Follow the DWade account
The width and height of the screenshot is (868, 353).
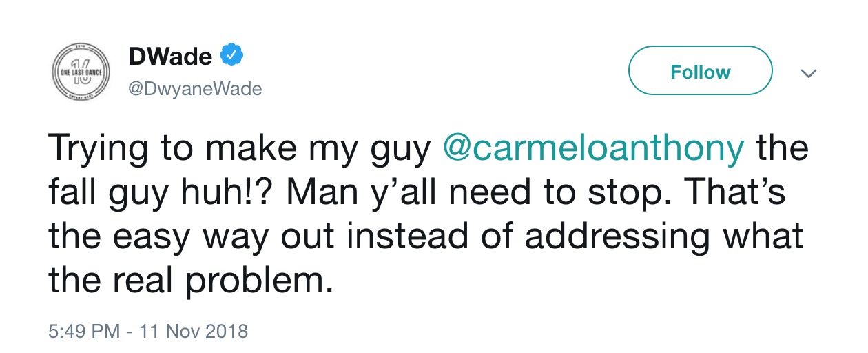click(x=701, y=72)
